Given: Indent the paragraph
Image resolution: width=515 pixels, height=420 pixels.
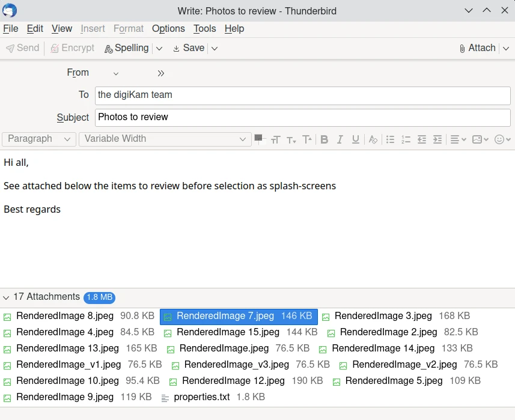Looking at the screenshot, I should click(x=437, y=139).
